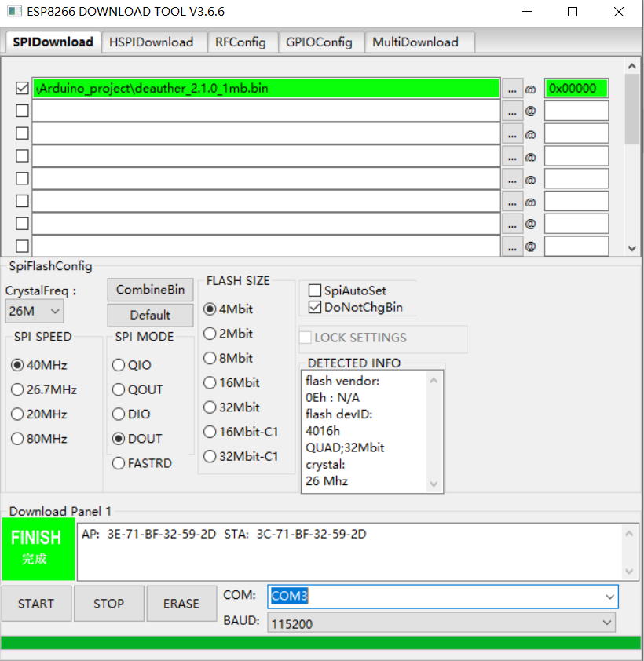Click the CombineBin button
This screenshot has width=644, height=661.
coord(150,290)
